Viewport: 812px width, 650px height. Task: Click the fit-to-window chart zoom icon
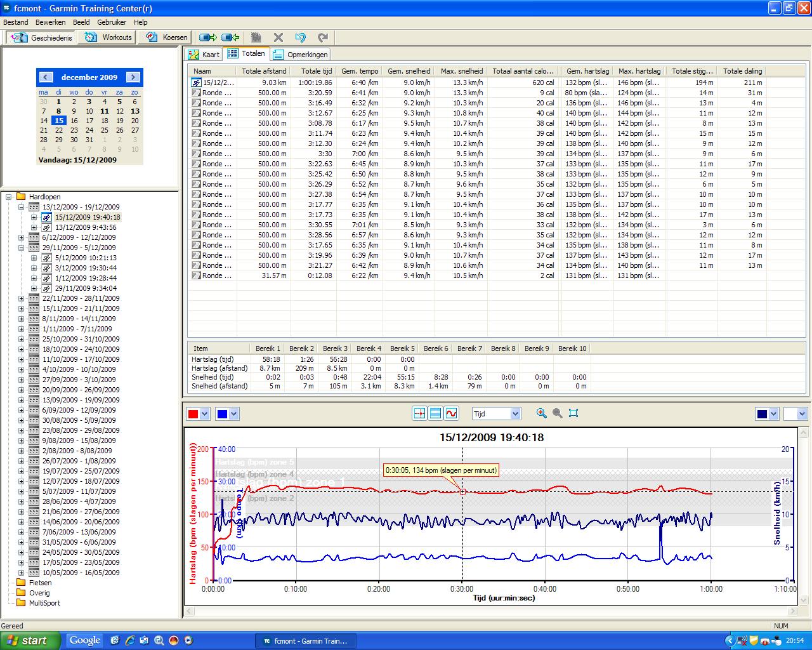click(573, 413)
